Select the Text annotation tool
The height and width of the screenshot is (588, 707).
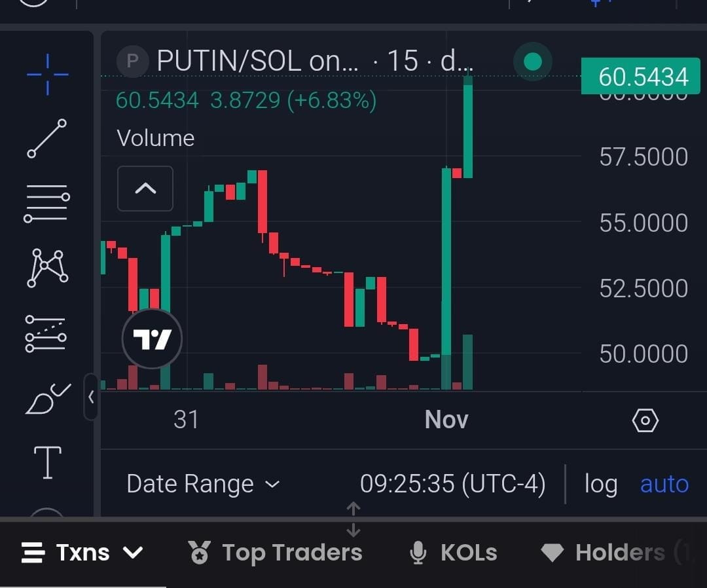tap(47, 462)
